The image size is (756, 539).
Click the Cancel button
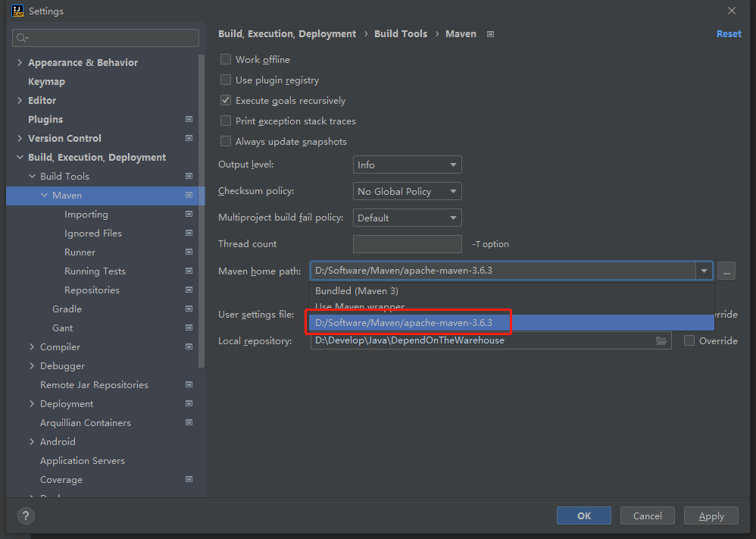point(647,515)
